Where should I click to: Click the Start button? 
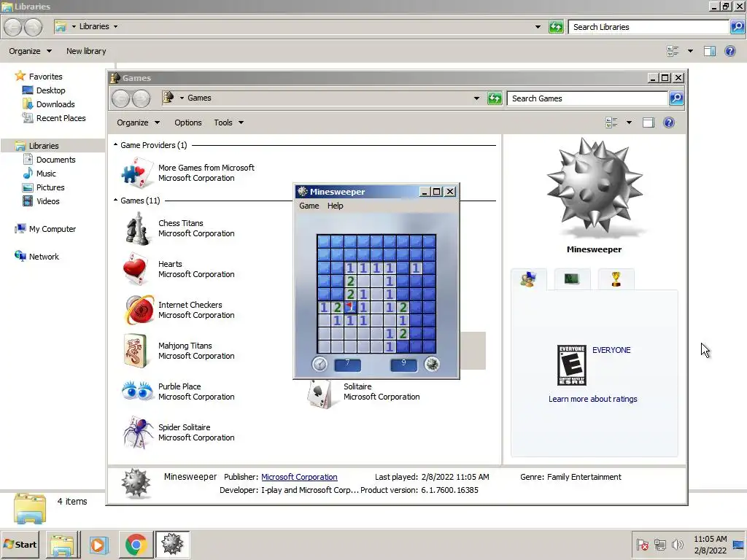pyautogui.click(x=20, y=544)
